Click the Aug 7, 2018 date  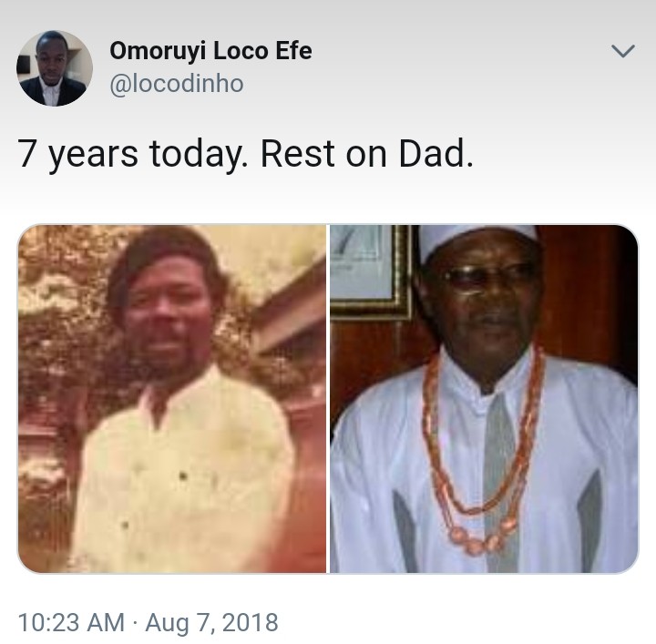(212, 623)
